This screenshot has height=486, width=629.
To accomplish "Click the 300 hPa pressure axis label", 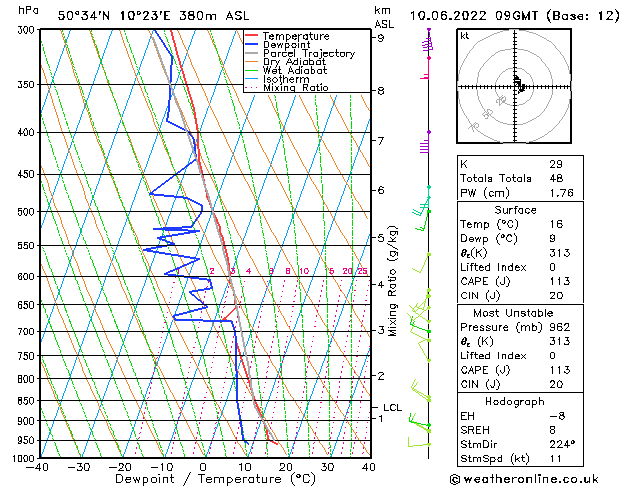I will click(x=28, y=30).
